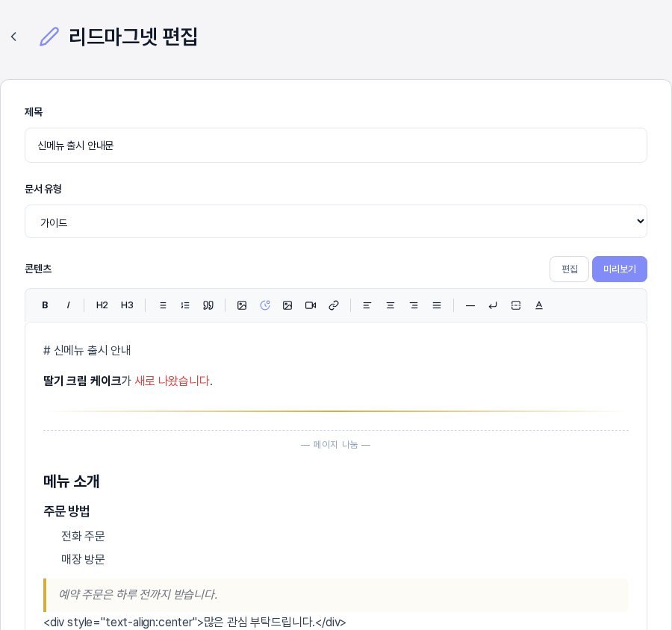The image size is (672, 630).
Task: Align text to the right
Action: [x=414, y=305]
